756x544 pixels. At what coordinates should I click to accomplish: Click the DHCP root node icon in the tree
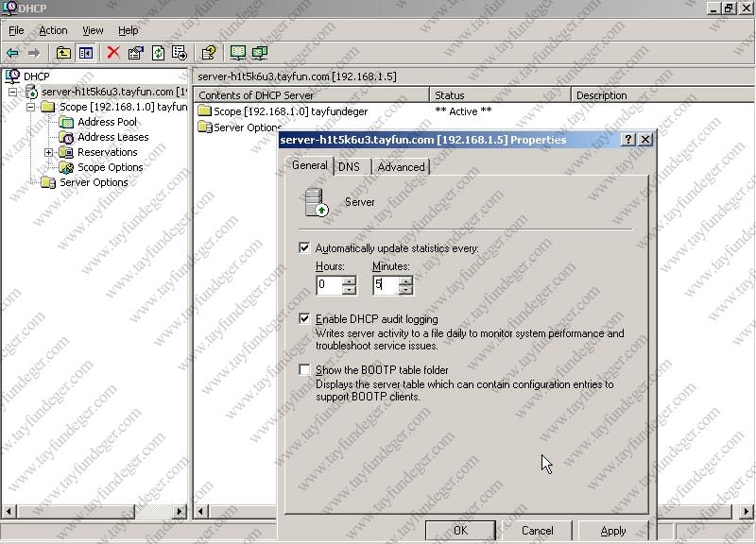pos(12,76)
